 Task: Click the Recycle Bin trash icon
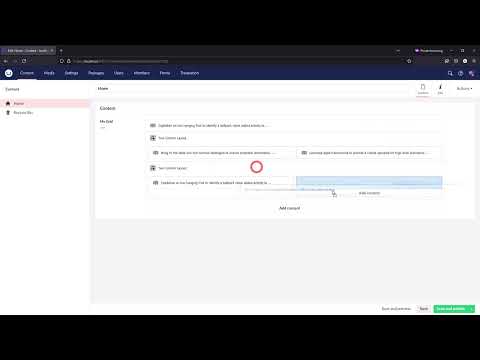(x=8, y=113)
